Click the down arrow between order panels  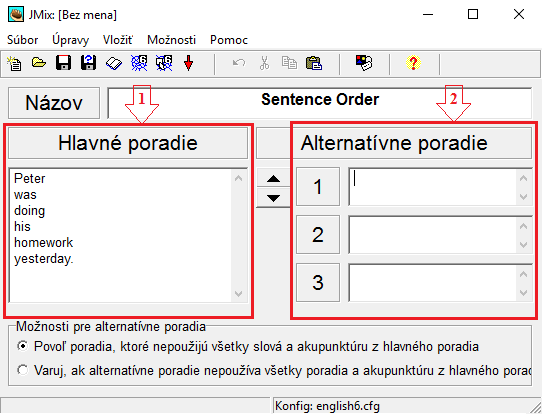tap(273, 198)
